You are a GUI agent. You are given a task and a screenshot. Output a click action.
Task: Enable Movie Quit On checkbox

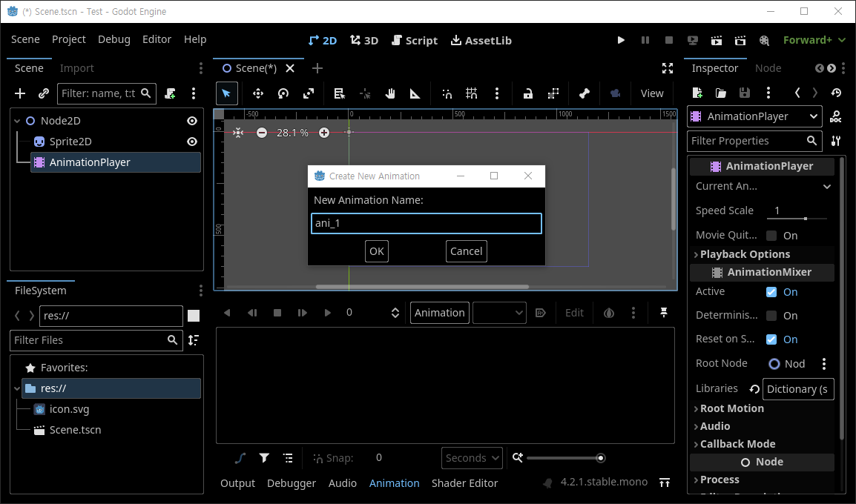point(771,236)
